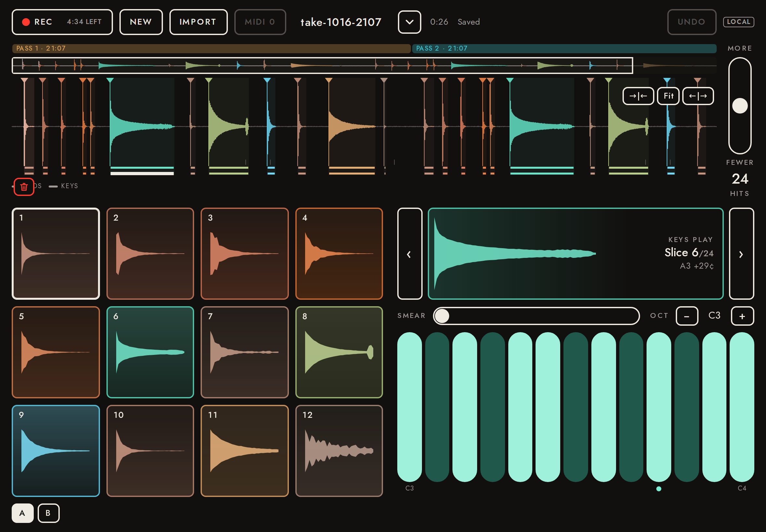The image size is (766, 532).
Task: Click the KEYS legend label
Action: (x=69, y=186)
